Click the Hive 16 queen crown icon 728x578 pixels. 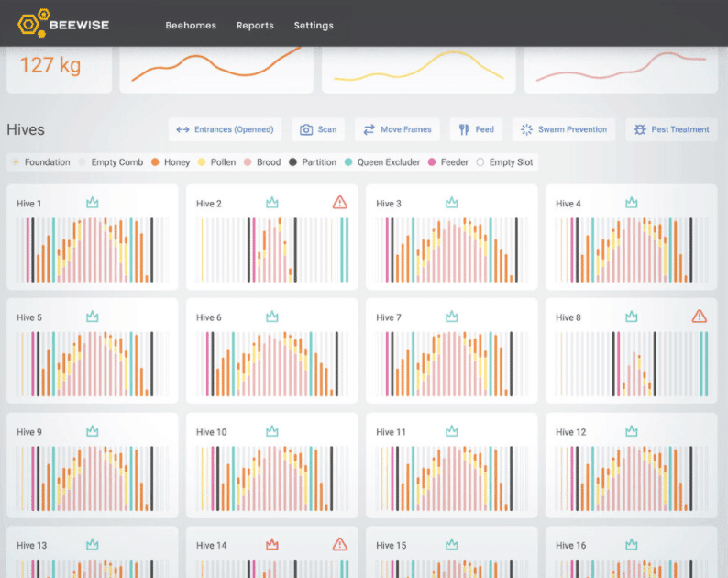[x=632, y=544]
